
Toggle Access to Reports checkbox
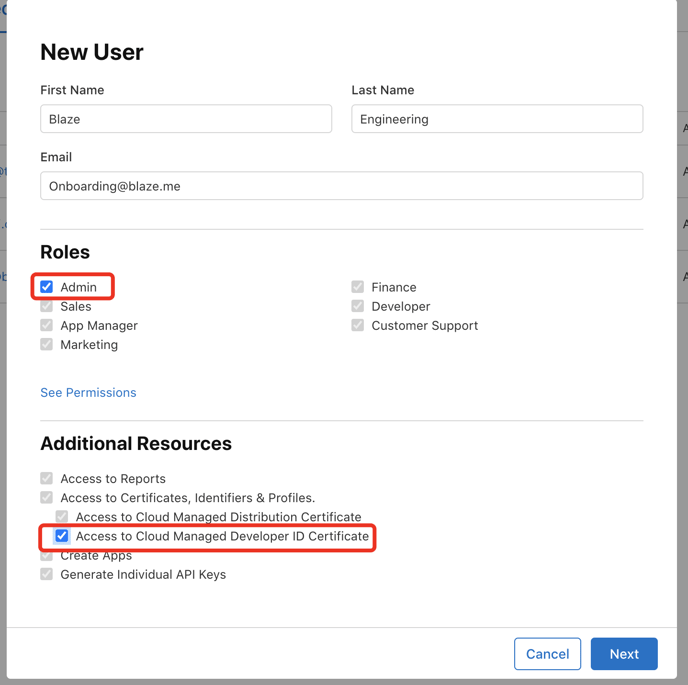click(47, 479)
